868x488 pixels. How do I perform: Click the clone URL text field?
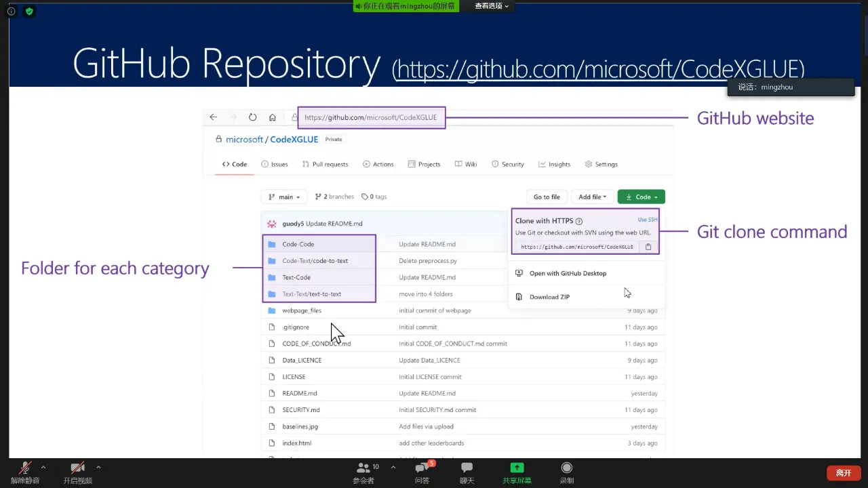tap(577, 247)
